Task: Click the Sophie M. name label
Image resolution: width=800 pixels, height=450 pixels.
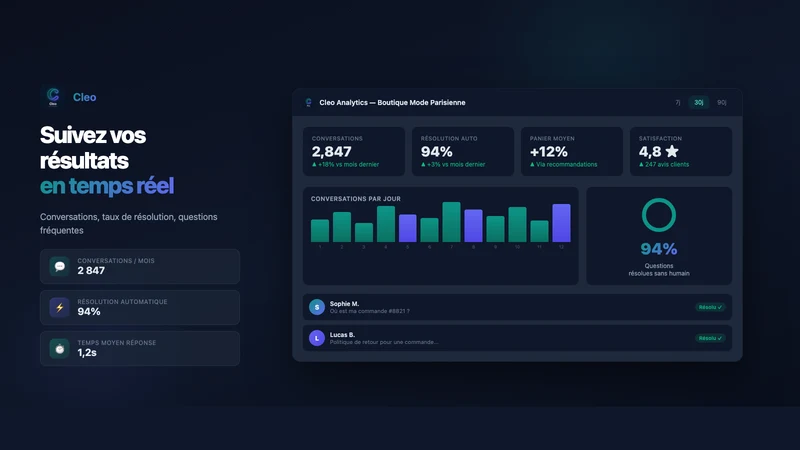Action: pos(344,304)
